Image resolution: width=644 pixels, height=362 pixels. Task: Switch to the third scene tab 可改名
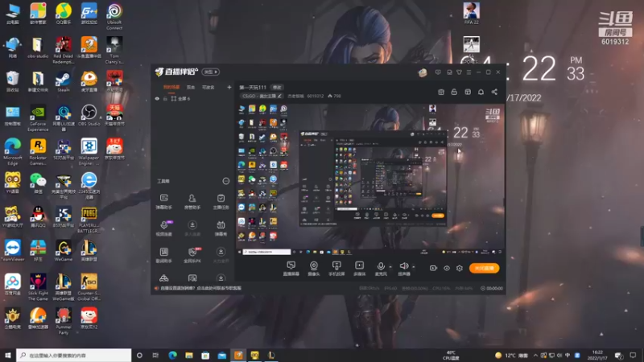(x=208, y=87)
